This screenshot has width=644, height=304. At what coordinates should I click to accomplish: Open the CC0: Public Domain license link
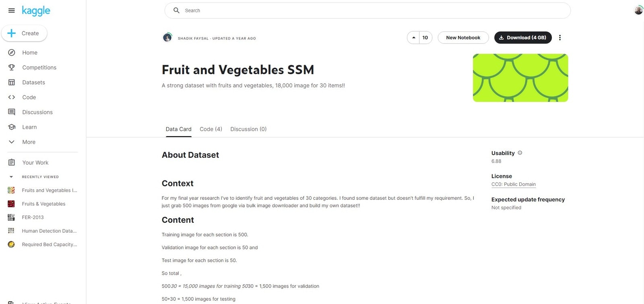514,184
